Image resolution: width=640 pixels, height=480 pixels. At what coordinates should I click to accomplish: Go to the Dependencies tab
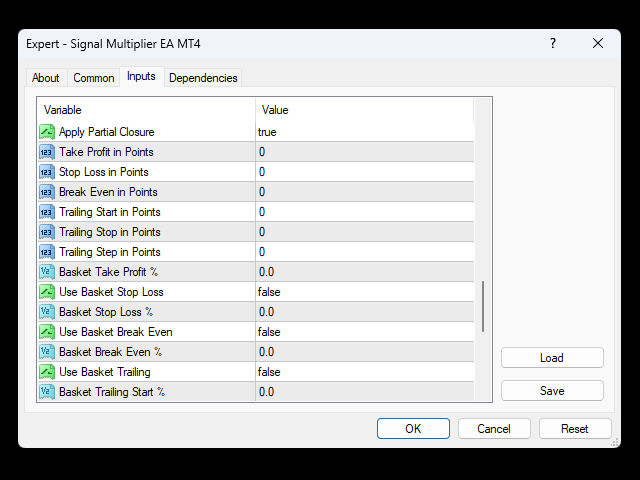(x=203, y=78)
